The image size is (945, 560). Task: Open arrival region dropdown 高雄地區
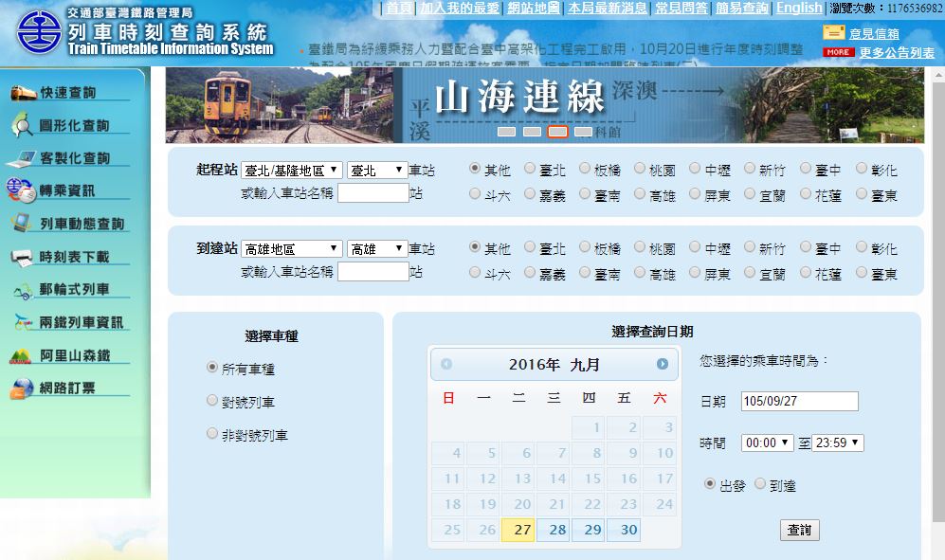(292, 249)
